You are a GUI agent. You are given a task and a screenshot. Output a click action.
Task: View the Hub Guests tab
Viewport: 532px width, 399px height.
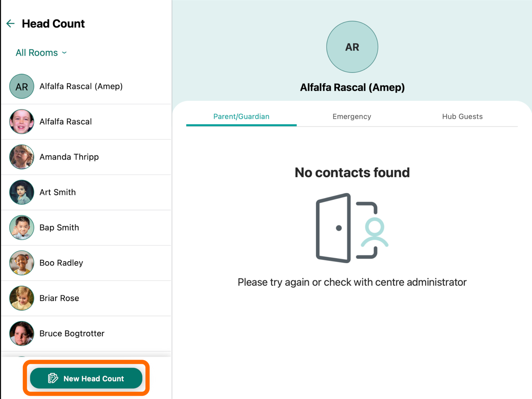[x=462, y=117]
